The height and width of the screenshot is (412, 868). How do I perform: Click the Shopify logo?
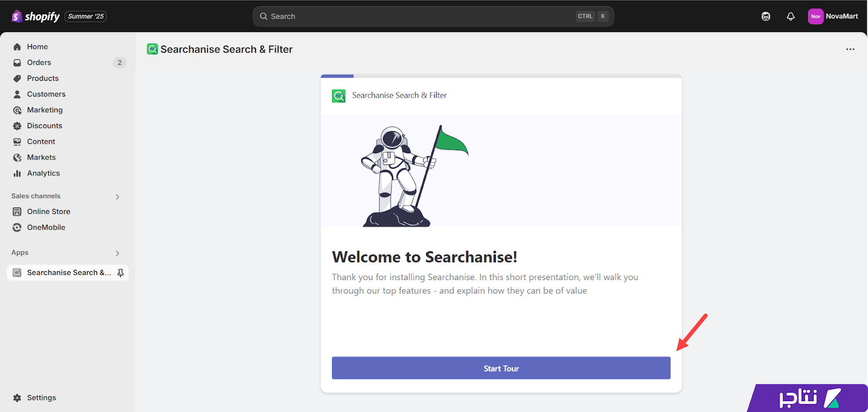tap(36, 16)
